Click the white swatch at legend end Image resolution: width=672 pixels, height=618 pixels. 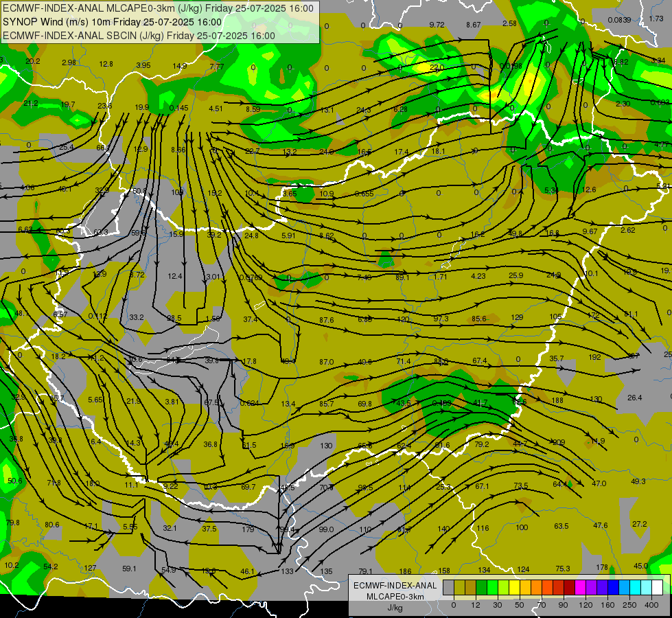click(658, 587)
